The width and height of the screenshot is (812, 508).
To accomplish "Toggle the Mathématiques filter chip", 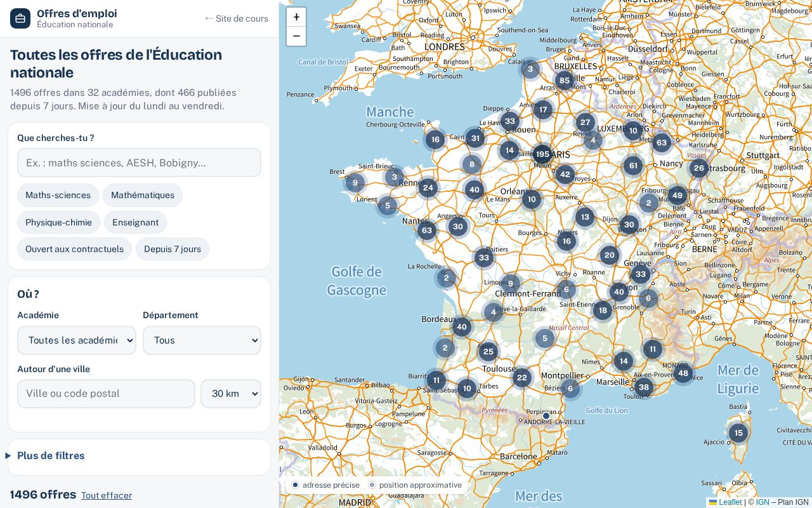I will 143,195.
